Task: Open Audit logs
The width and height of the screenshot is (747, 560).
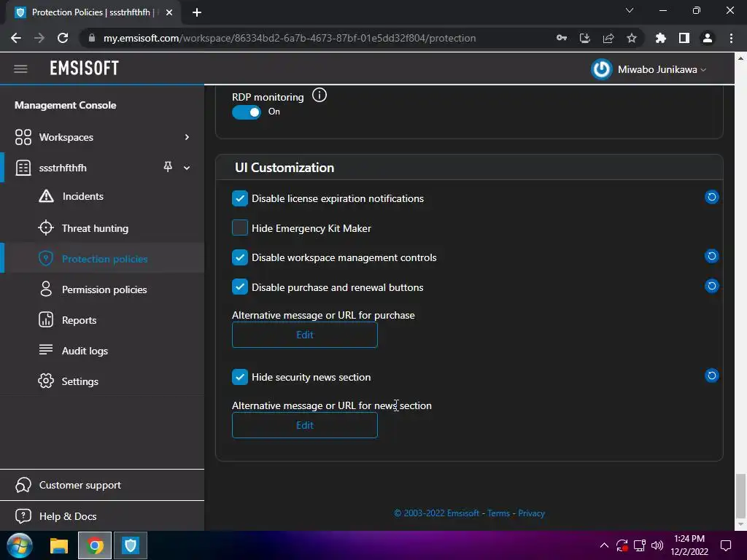Action: pyautogui.click(x=85, y=351)
